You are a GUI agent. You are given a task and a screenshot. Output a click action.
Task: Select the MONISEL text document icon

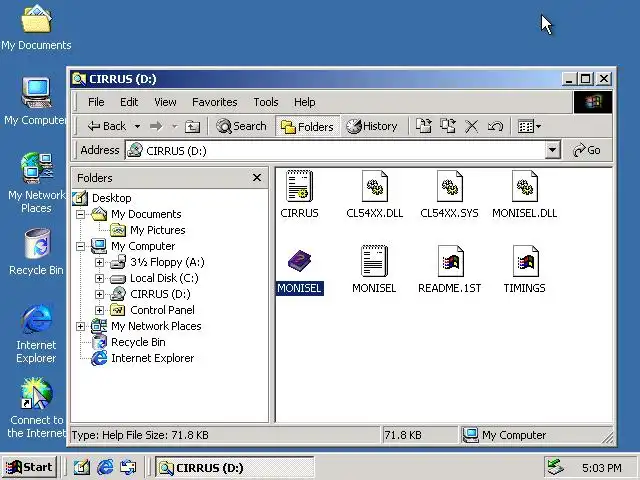click(374, 261)
